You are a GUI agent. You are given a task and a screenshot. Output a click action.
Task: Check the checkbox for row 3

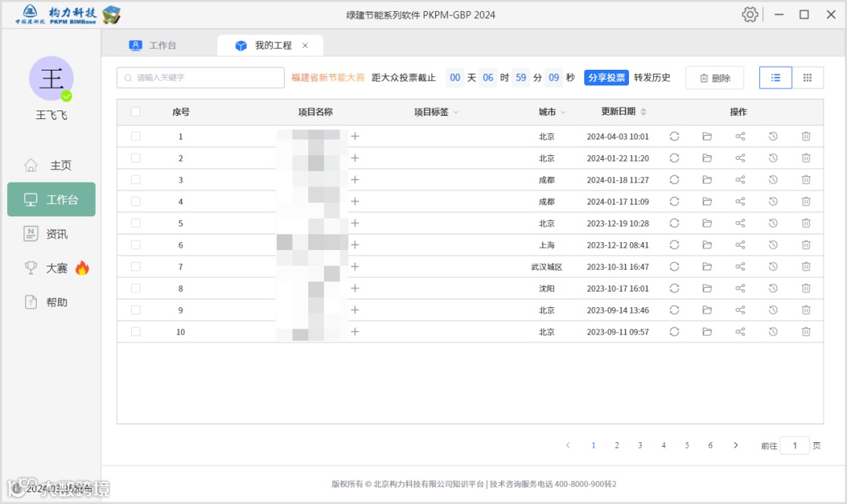pyautogui.click(x=136, y=179)
